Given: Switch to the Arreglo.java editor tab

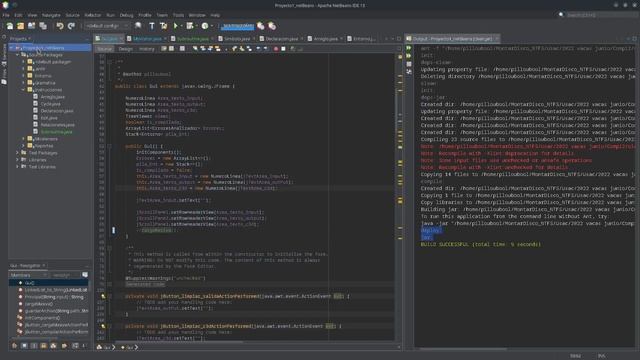Looking at the screenshot, I should 325,39.
